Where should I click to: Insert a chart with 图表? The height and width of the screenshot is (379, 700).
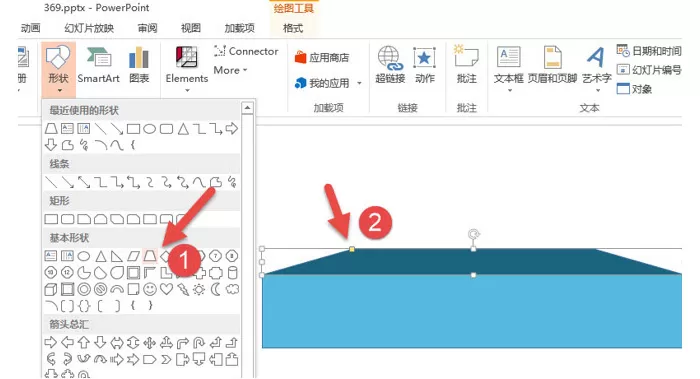139,66
